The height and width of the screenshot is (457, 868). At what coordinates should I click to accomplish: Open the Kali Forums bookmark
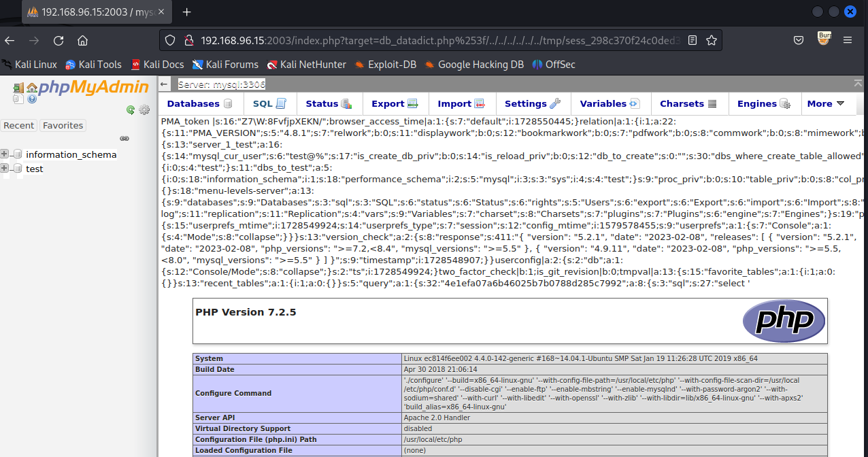tap(225, 65)
